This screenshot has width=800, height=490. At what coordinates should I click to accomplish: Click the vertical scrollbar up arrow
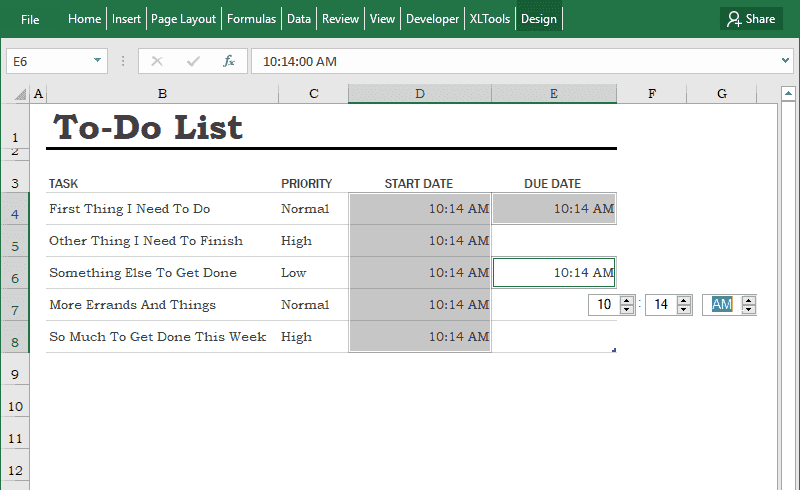tap(788, 93)
